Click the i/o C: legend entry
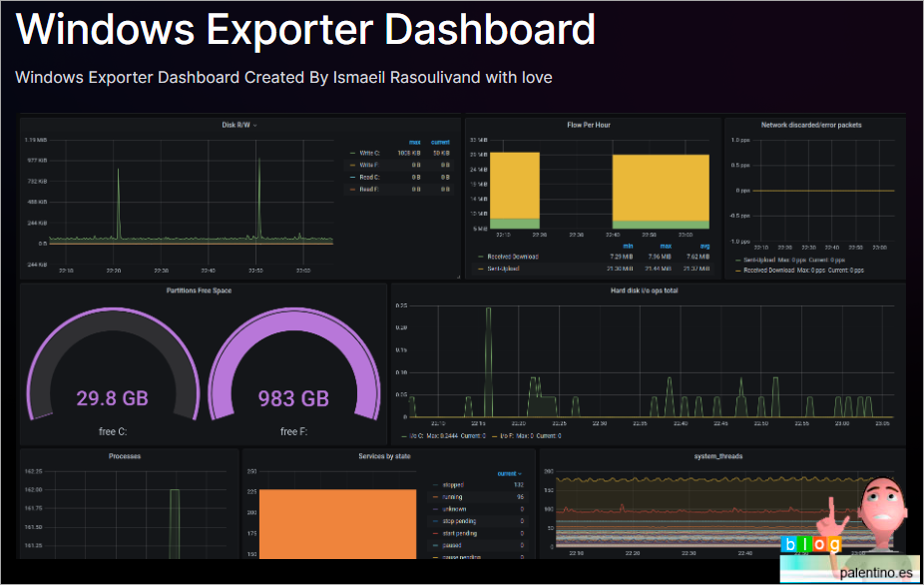924x585 pixels. pos(415,435)
